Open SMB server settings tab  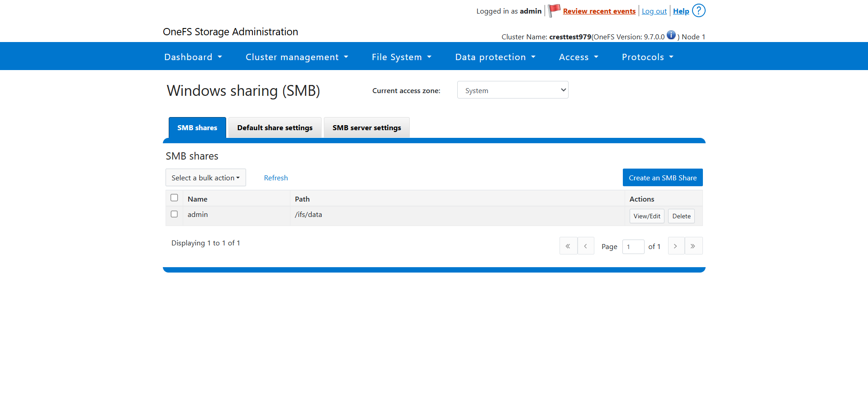pyautogui.click(x=367, y=127)
